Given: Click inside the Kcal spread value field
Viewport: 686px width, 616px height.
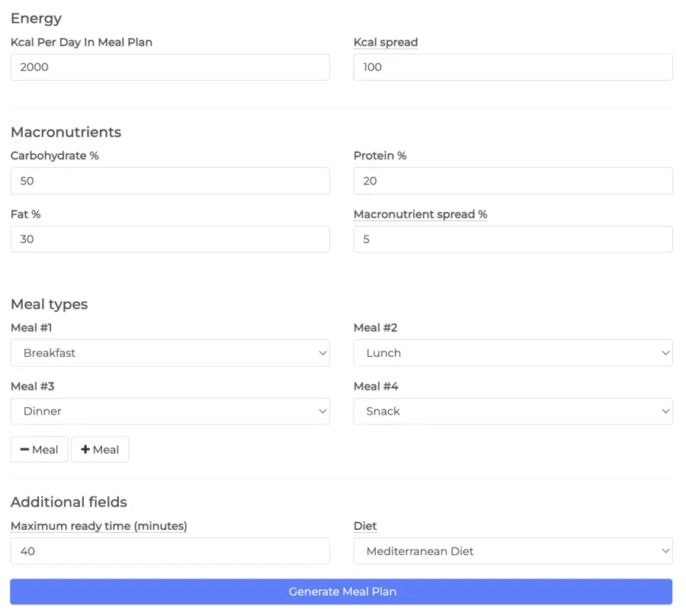Looking at the screenshot, I should pyautogui.click(x=512, y=67).
